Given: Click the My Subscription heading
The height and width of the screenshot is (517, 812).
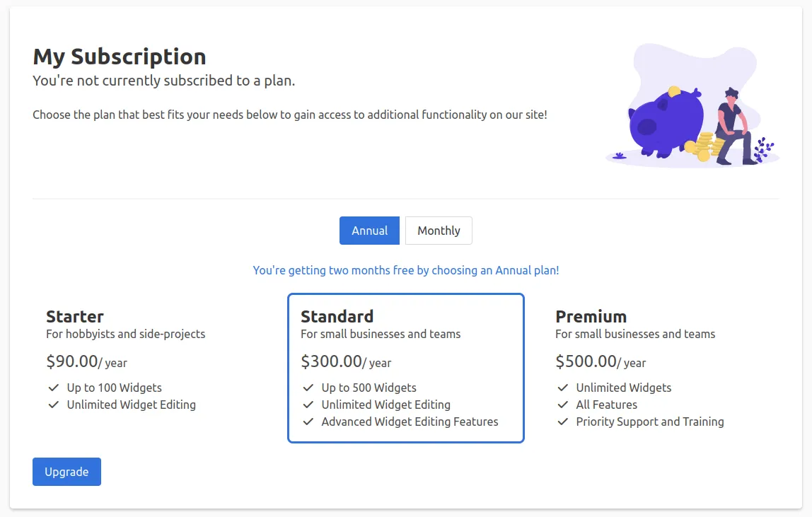Looking at the screenshot, I should (119, 57).
